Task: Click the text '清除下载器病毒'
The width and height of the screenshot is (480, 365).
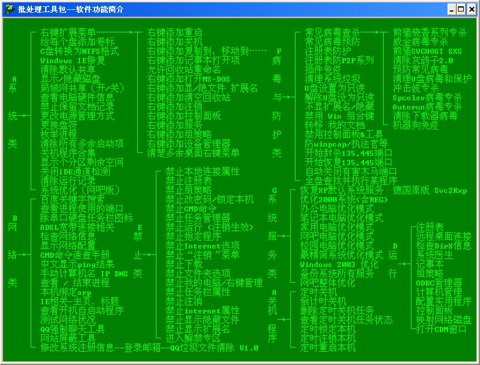Action: click(425, 116)
